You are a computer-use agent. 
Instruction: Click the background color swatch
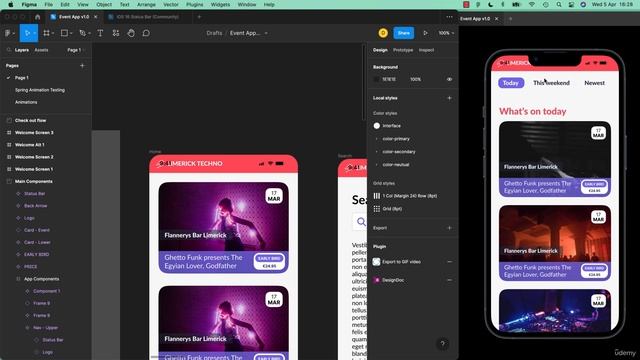[376, 79]
